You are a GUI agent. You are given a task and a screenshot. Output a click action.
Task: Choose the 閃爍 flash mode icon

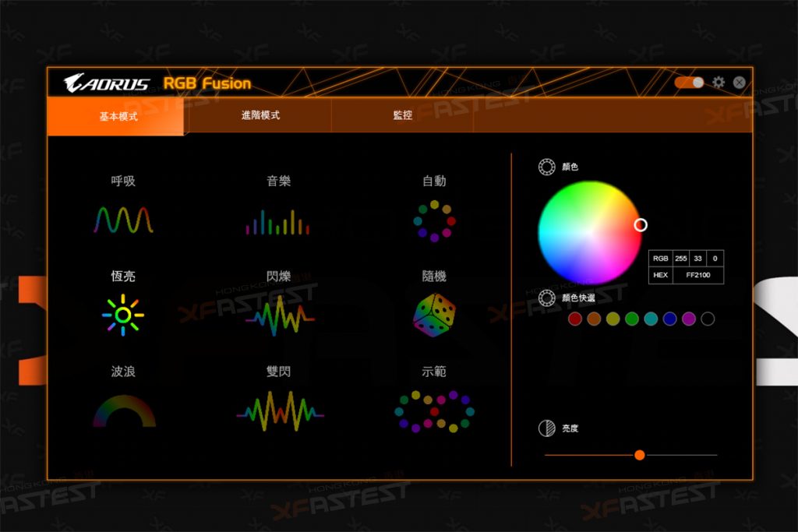(x=280, y=315)
